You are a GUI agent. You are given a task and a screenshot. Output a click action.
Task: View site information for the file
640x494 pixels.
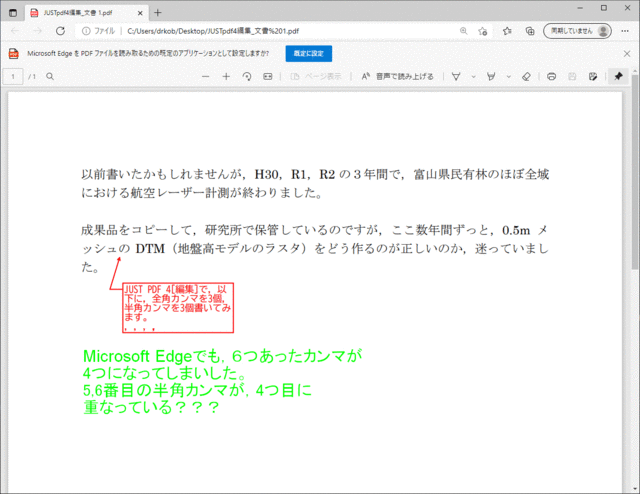click(86, 31)
